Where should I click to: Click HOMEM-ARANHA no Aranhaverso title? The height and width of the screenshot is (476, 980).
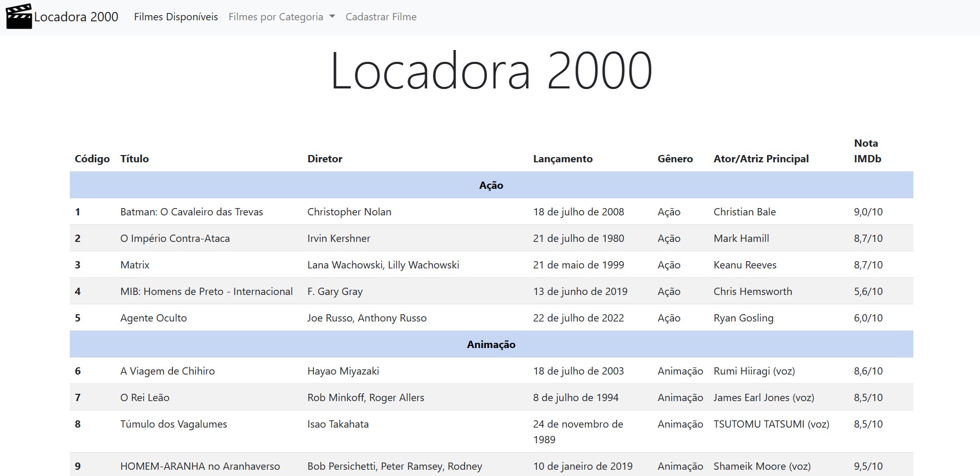(200, 466)
